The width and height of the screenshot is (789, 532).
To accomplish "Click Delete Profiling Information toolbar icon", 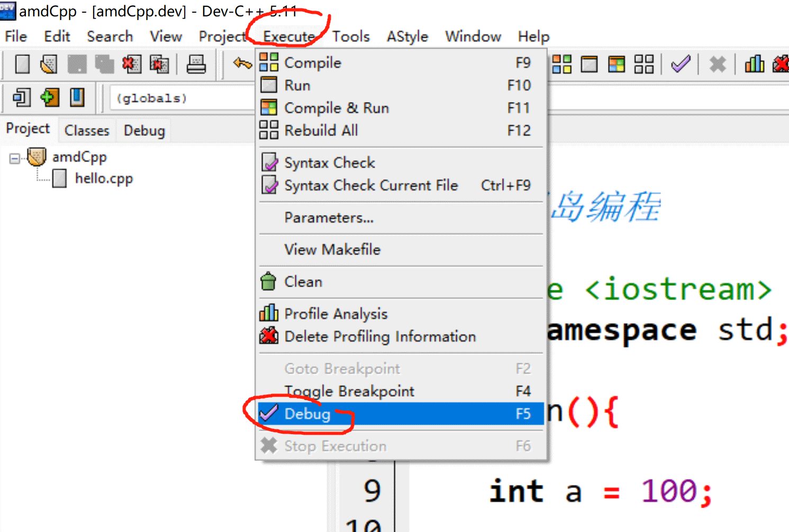I will [781, 65].
